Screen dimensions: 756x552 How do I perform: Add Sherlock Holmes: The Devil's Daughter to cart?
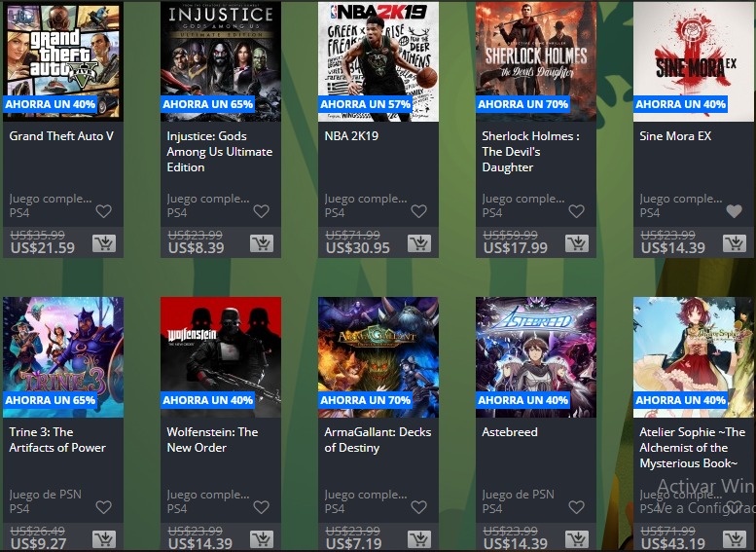577,243
